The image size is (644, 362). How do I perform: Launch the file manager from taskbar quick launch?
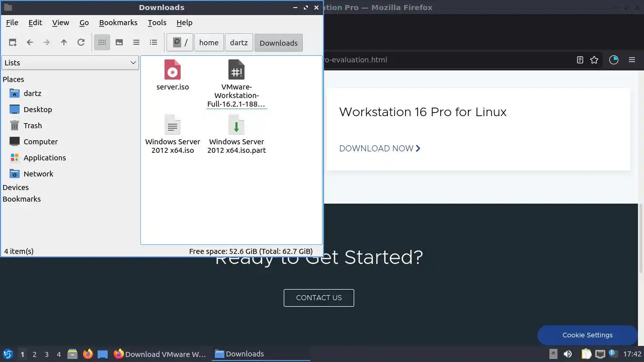tap(72, 354)
